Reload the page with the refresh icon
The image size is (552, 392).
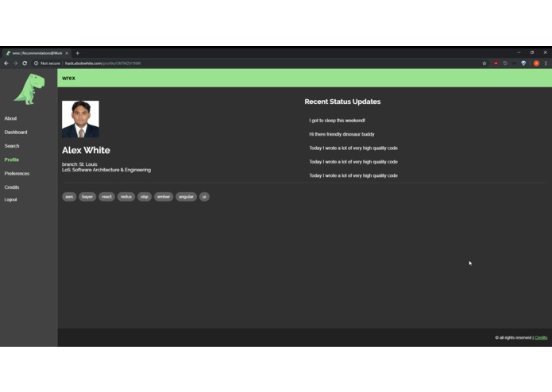[x=25, y=63]
